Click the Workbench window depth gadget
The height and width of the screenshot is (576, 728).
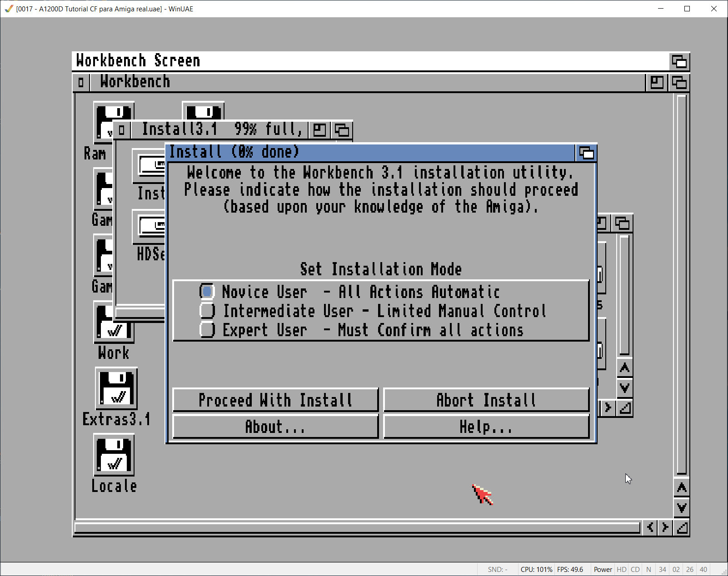[x=679, y=82]
